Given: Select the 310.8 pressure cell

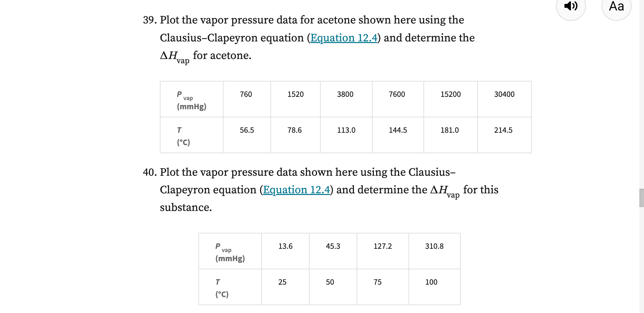Looking at the screenshot, I should pyautogui.click(x=434, y=246).
